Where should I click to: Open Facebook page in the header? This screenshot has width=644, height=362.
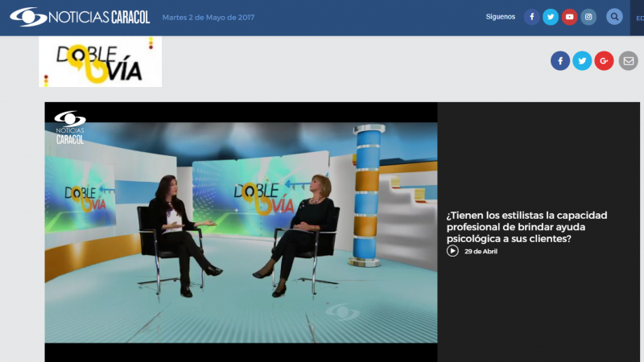531,17
